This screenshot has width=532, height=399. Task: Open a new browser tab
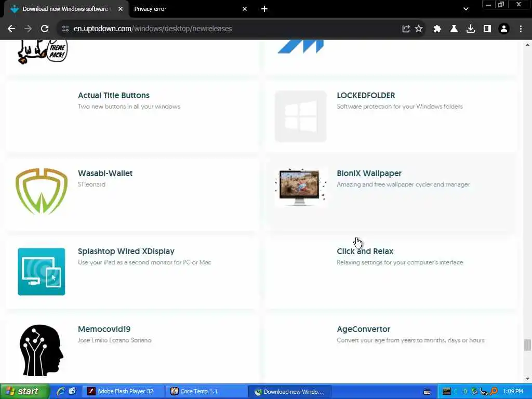click(264, 9)
